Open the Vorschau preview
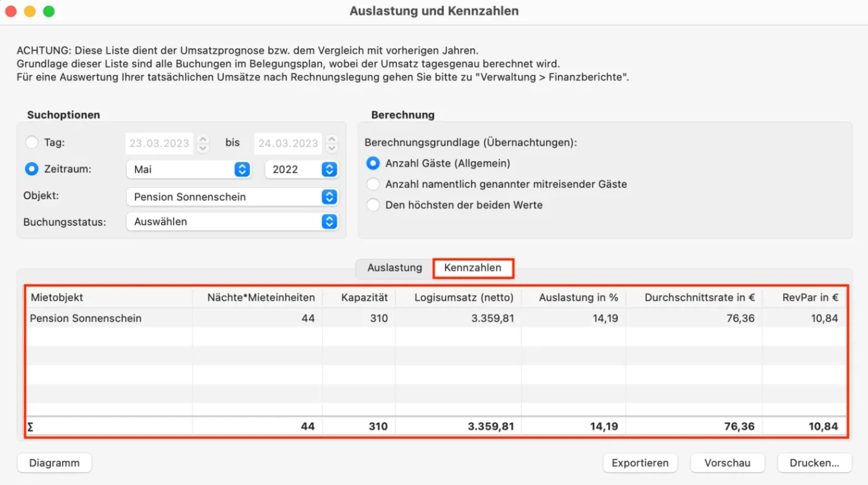868x485 pixels. pyautogui.click(x=727, y=463)
